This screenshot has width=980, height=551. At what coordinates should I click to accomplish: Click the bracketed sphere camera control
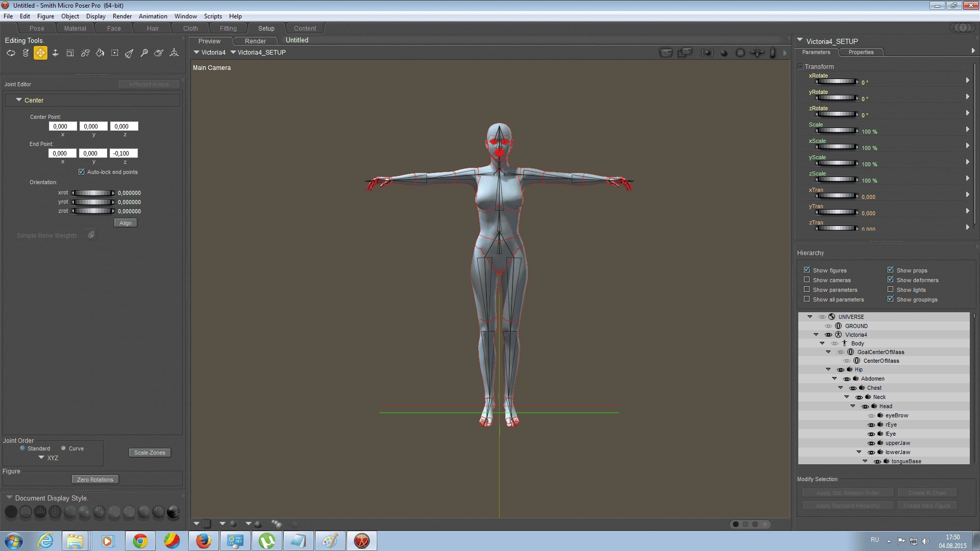(x=707, y=53)
